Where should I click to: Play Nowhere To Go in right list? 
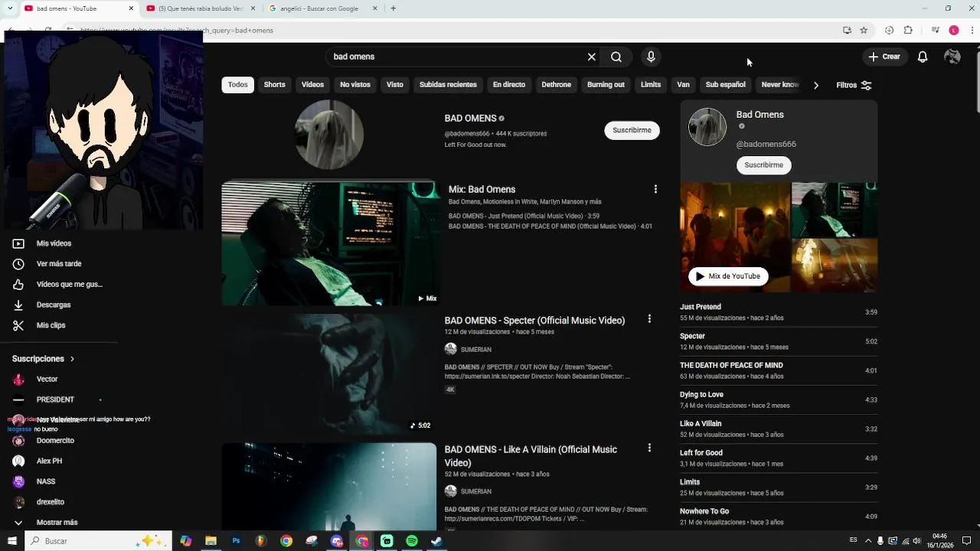(x=779, y=517)
